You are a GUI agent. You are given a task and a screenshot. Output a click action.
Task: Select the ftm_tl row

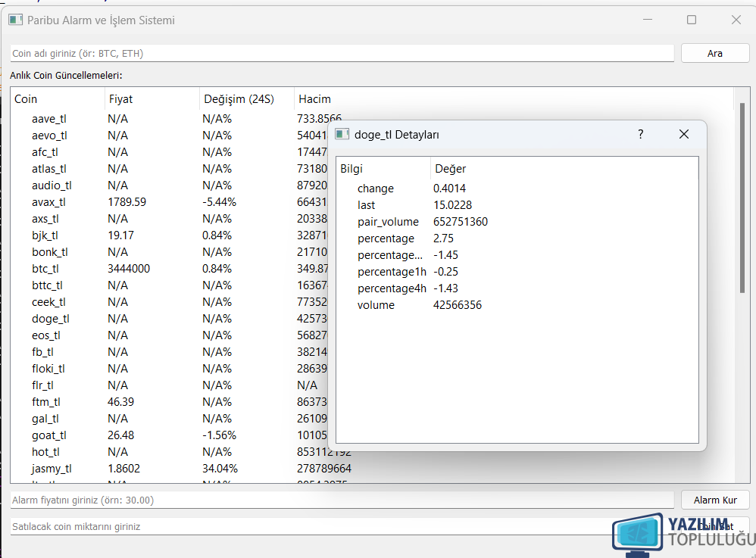coord(169,402)
